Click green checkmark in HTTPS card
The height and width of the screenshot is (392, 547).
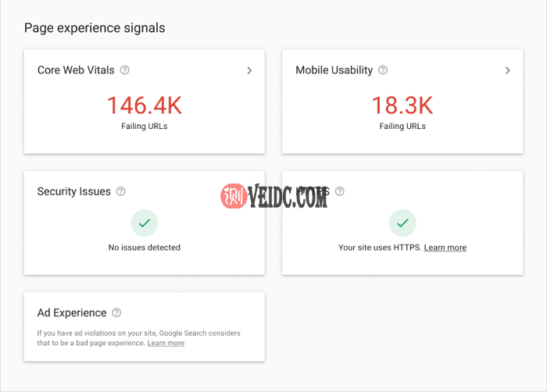pyautogui.click(x=402, y=223)
